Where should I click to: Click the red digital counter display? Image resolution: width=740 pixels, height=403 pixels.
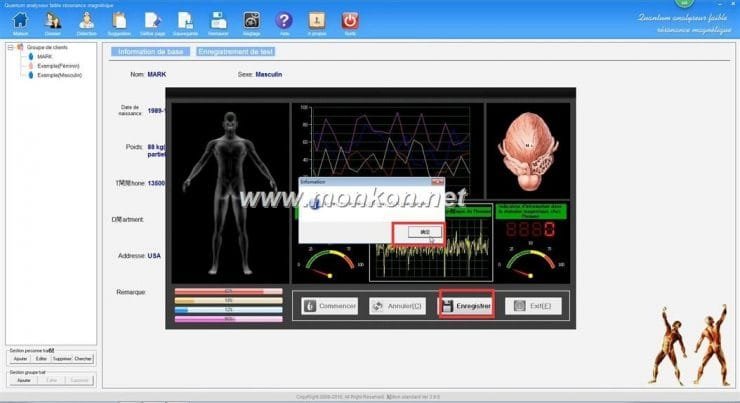pyautogui.click(x=530, y=229)
